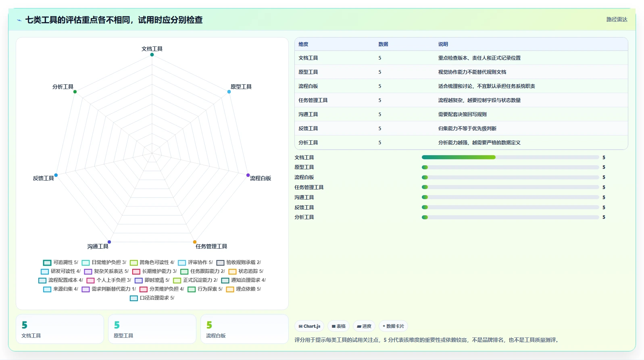Hide the 通知治理需求 4/ legend series
Viewport: 644px width, 360px height.
(243, 280)
